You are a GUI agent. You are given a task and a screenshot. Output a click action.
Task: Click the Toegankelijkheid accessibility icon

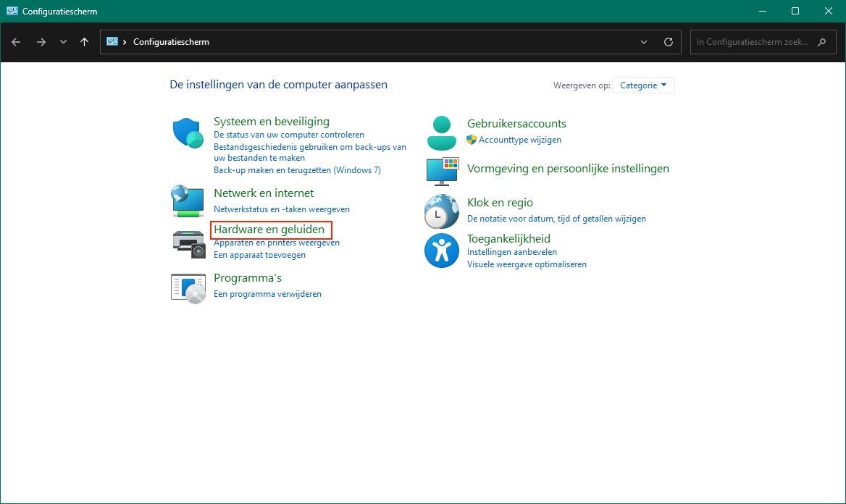441,251
